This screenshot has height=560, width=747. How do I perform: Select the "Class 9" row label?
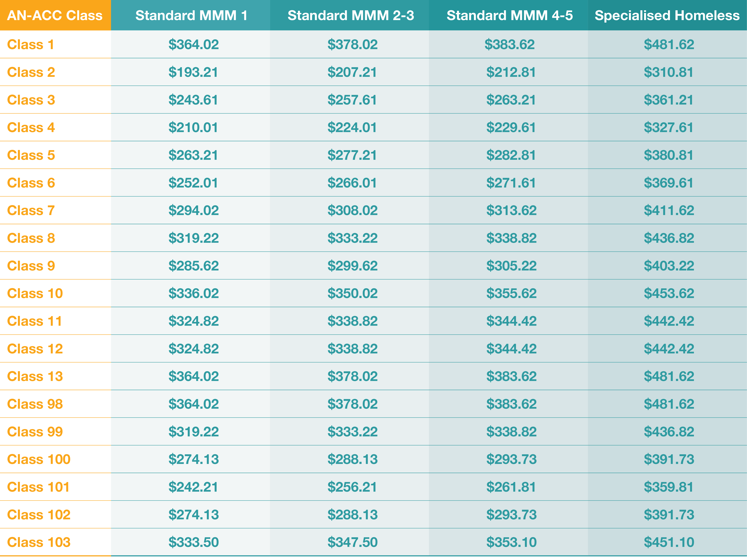pyautogui.click(x=31, y=266)
